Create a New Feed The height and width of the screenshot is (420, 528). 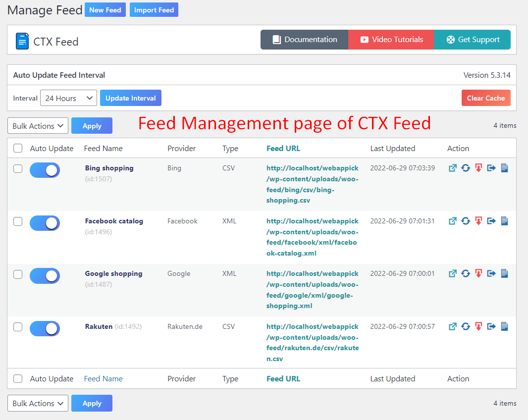[105, 9]
